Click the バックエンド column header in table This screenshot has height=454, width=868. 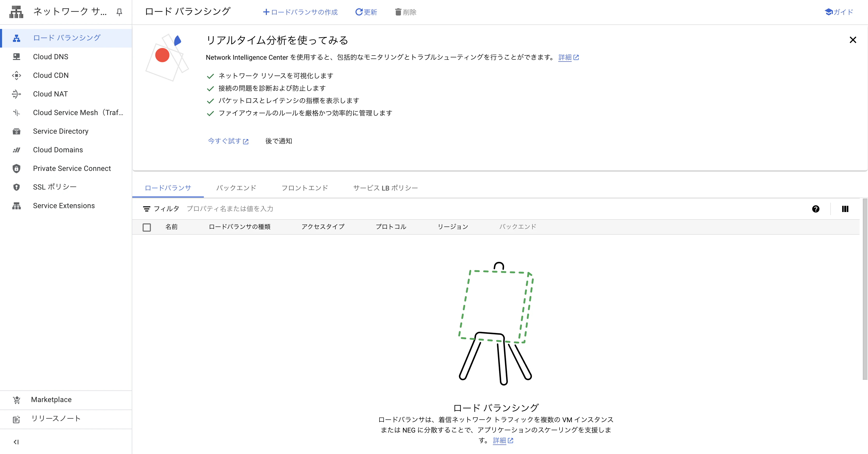click(517, 227)
